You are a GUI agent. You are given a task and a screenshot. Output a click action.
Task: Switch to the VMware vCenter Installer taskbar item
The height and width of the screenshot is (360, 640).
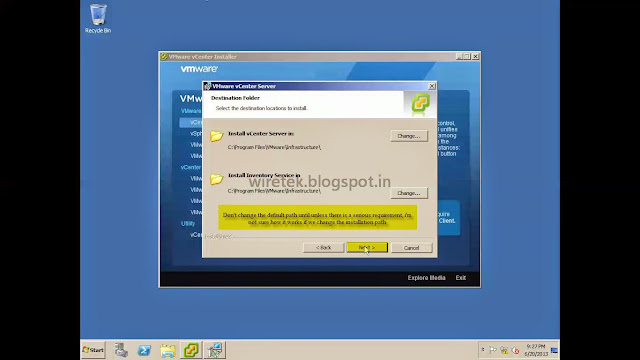(x=191, y=350)
